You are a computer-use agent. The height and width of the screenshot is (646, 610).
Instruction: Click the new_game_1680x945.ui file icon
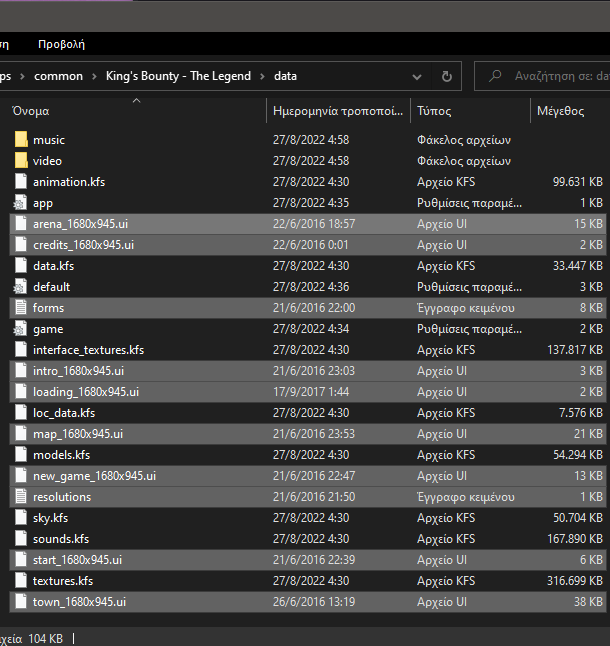[21, 476]
